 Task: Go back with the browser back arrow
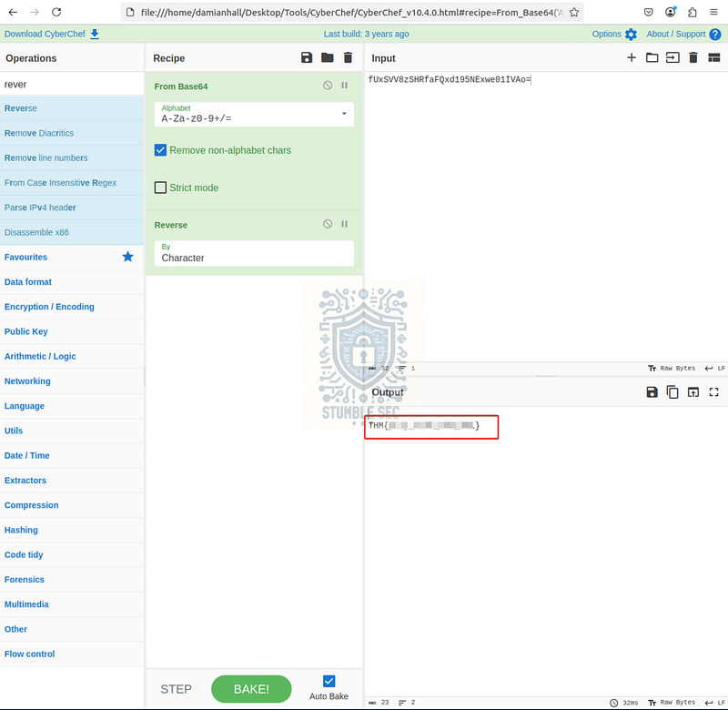pyautogui.click(x=13, y=12)
